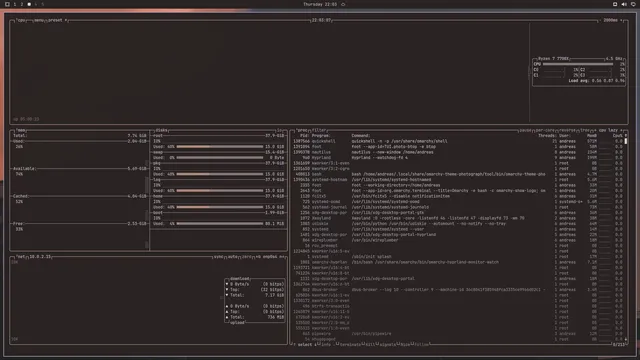The width and height of the screenshot is (640, 360).
Task: Click the terminate button
Action: (x=349, y=344)
